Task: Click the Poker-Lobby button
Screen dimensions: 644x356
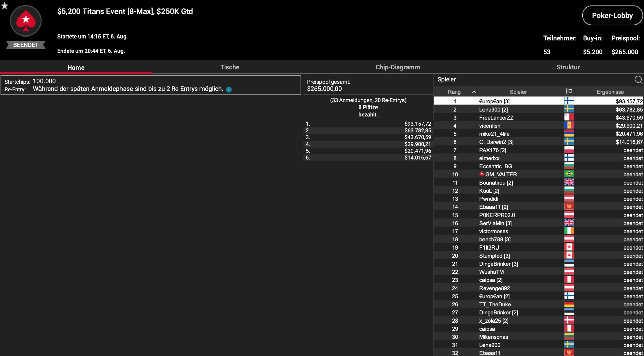Action: point(612,16)
